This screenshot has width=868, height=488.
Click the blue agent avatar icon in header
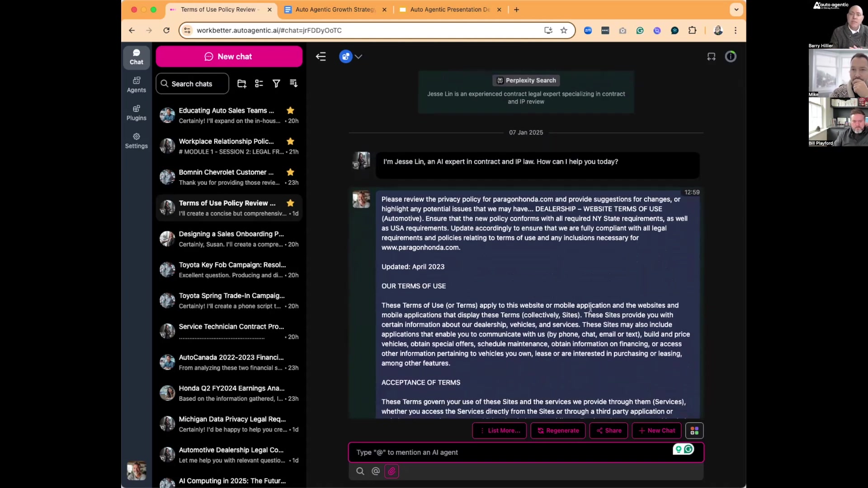point(345,56)
